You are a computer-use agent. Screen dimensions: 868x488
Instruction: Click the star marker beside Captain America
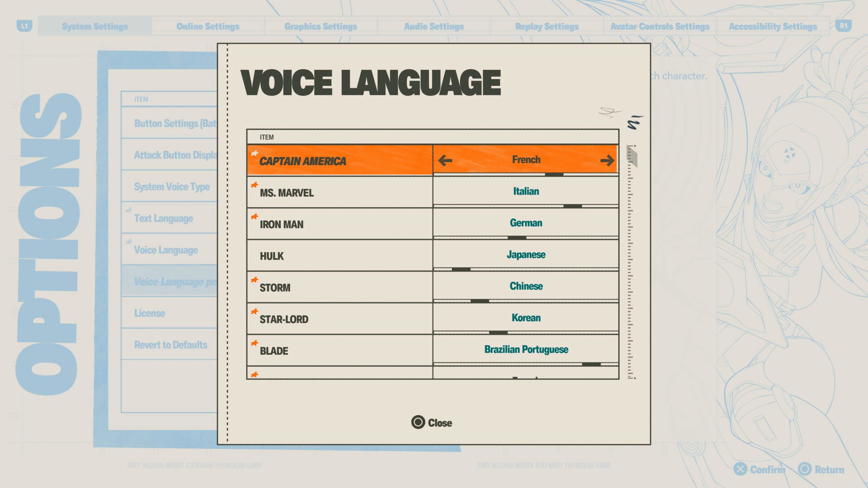coord(254,153)
